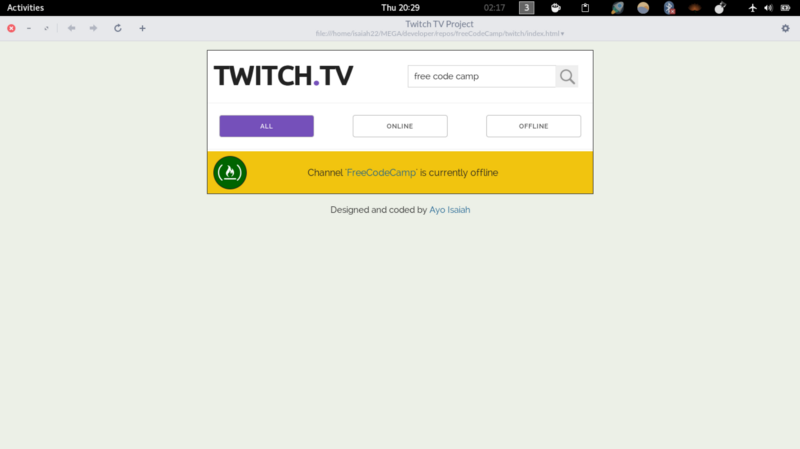Viewport: 800px width, 449px height.
Task: Expand the URL dropdown arrow after index.html
Action: click(x=562, y=34)
